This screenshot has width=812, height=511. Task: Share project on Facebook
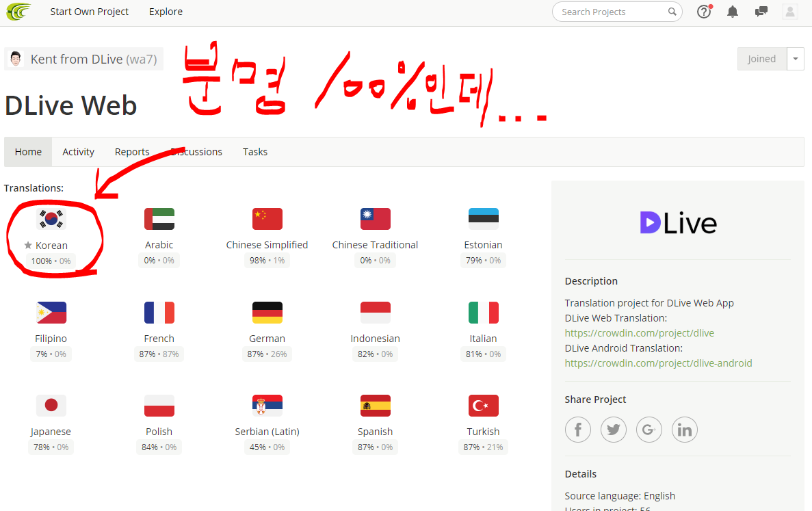[578, 429]
